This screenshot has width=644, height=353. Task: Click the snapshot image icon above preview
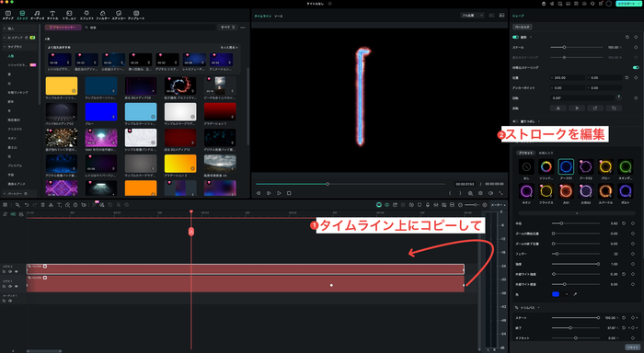[501, 16]
